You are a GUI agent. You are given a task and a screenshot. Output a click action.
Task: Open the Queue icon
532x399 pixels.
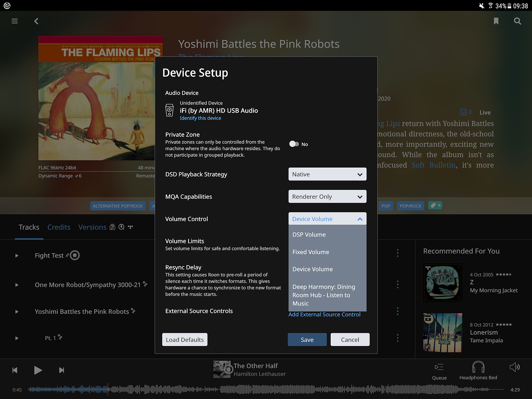click(x=439, y=367)
